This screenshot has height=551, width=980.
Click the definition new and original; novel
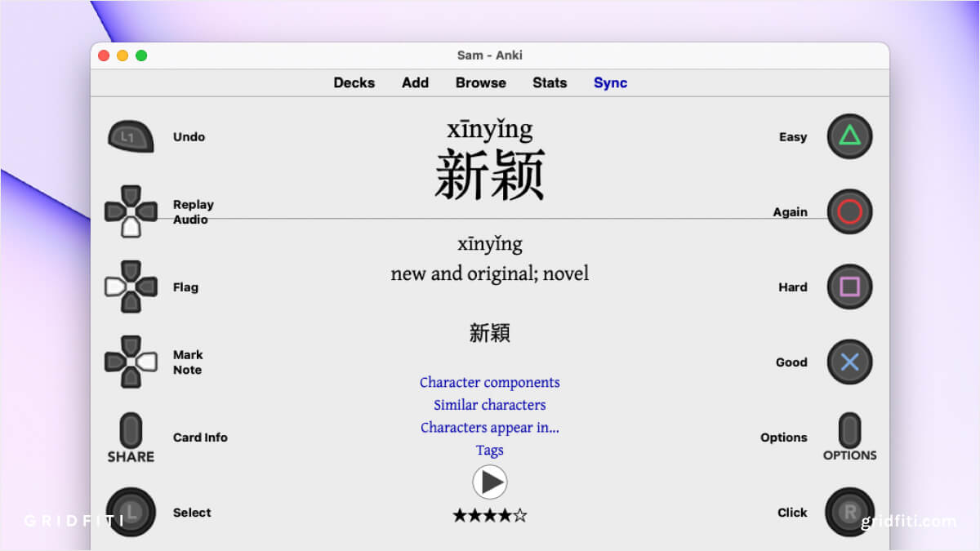tap(490, 273)
